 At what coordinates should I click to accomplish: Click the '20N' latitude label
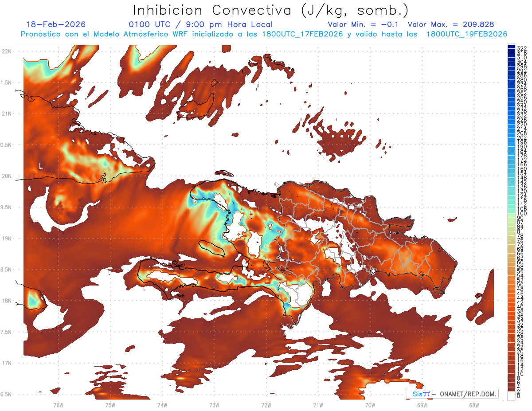[6, 176]
